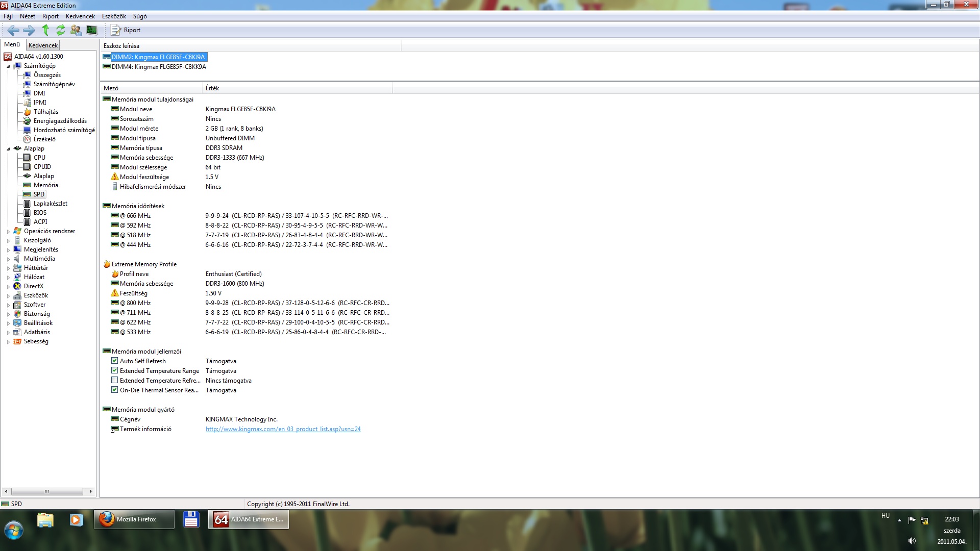Collapse the Számítógép tree node
The height and width of the screenshot is (551, 980).
(x=8, y=66)
